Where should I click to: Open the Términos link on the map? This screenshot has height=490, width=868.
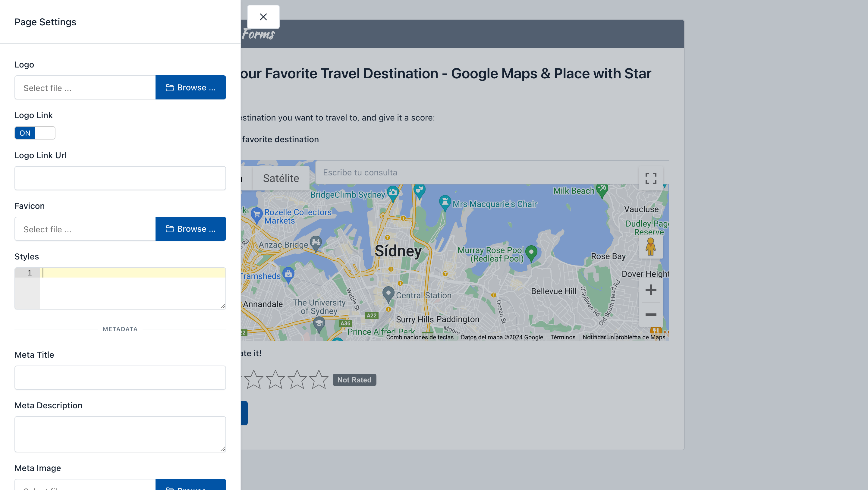562,337
